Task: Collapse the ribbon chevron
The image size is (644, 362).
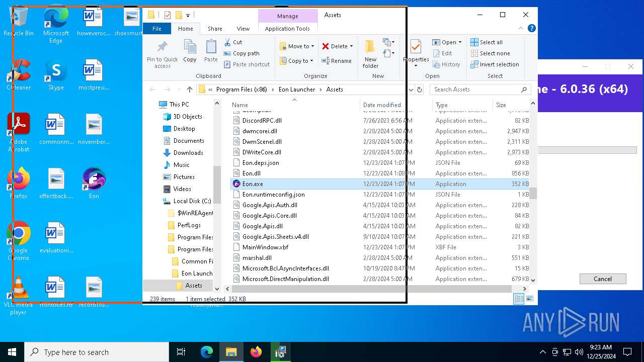Action: coord(521,29)
